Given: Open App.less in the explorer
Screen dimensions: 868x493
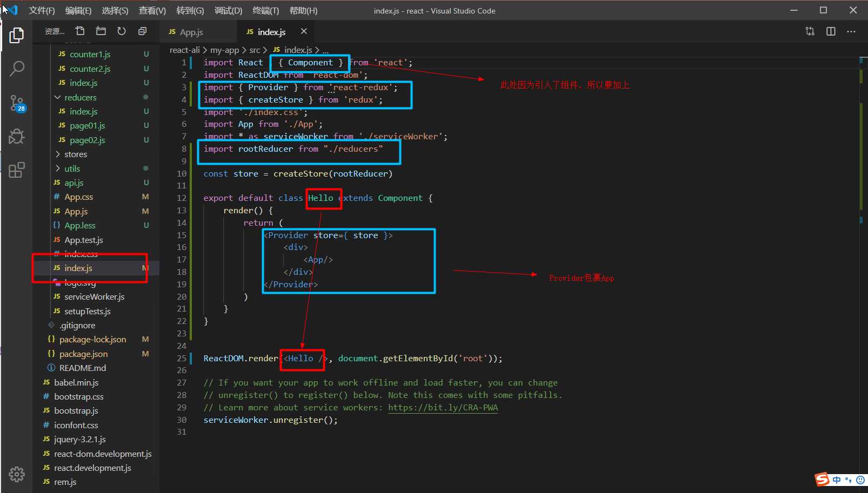Looking at the screenshot, I should click(79, 226).
